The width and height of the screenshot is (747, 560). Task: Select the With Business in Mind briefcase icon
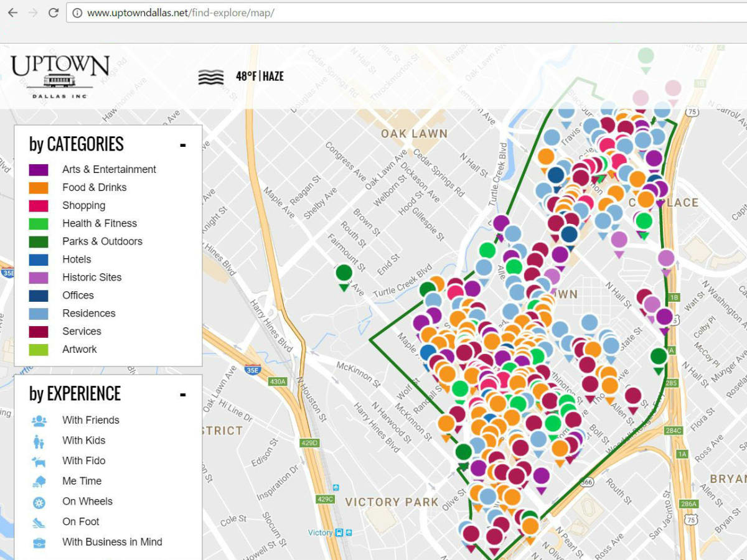tap(40, 542)
